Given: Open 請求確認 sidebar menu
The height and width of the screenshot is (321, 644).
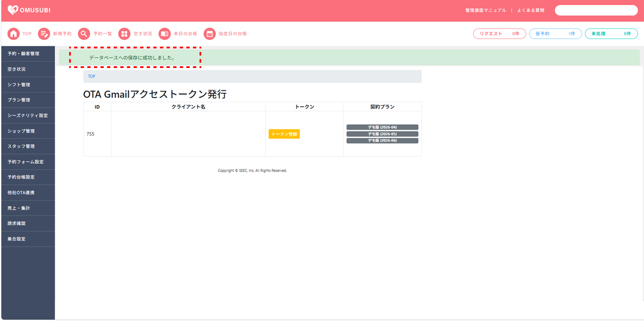Looking at the screenshot, I should point(28,224).
